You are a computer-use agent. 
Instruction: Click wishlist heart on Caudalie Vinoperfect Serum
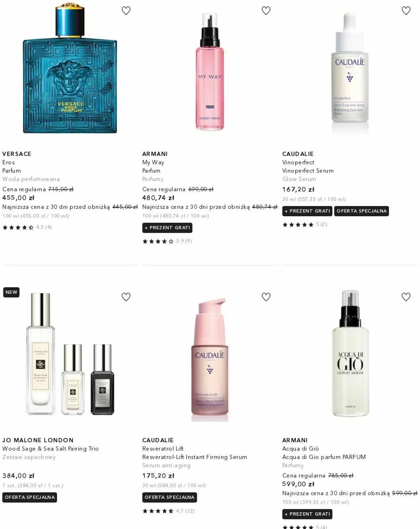(x=406, y=11)
